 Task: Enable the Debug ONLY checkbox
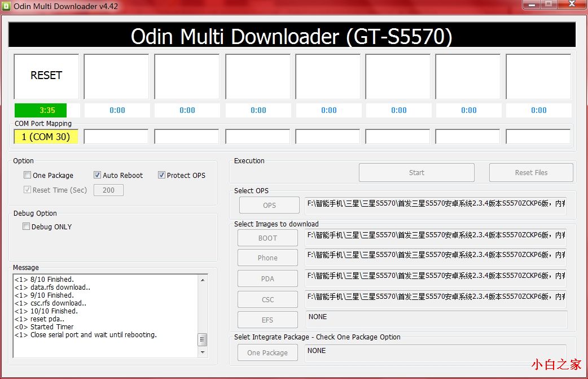click(x=27, y=226)
